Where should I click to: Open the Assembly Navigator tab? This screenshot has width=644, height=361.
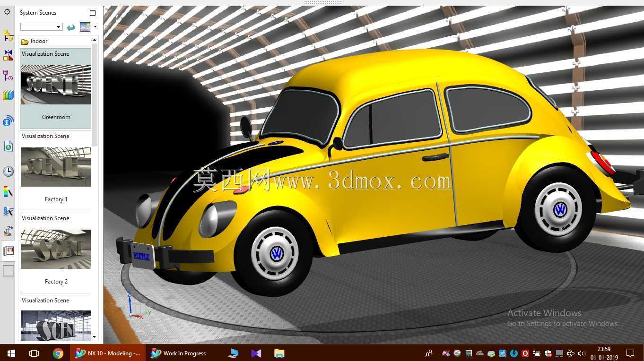[8, 35]
